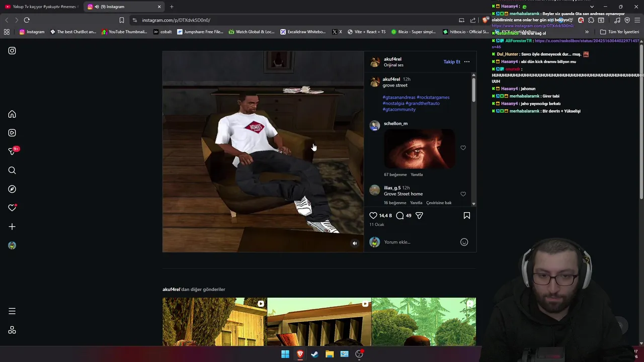The width and height of the screenshot is (644, 362).
Task: Open the YouTube Thumbnail bookmark
Action: [124, 32]
